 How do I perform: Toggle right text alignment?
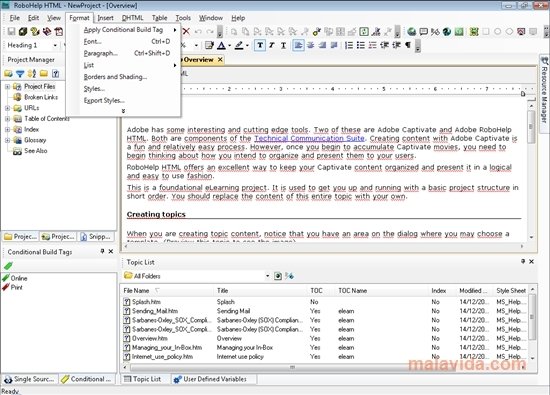(x=322, y=45)
